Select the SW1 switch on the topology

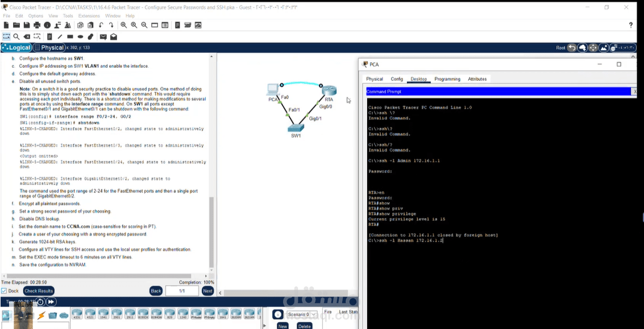[x=296, y=129]
